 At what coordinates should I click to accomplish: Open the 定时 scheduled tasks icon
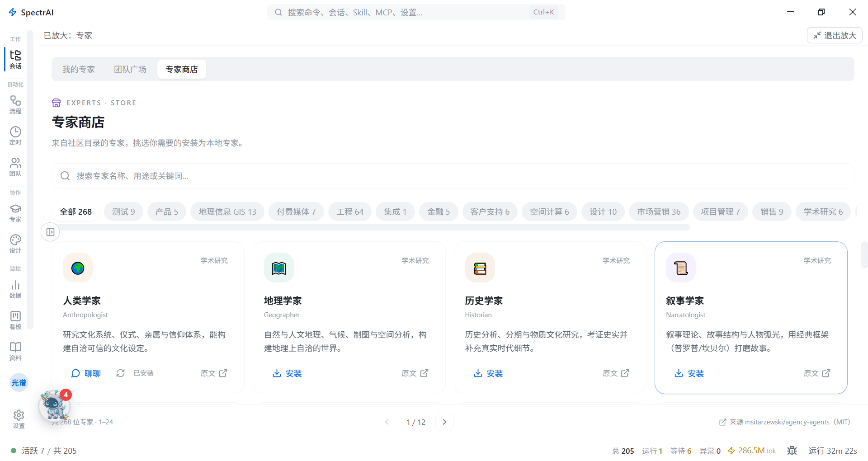point(15,136)
